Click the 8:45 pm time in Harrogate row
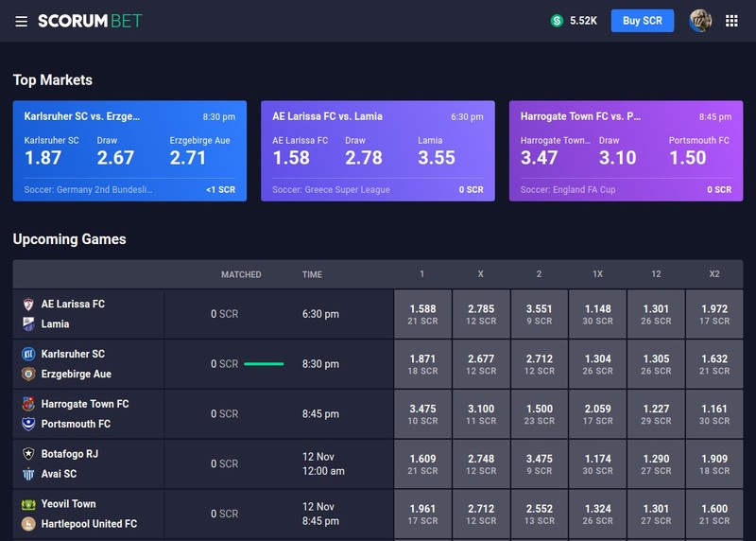 coord(320,414)
